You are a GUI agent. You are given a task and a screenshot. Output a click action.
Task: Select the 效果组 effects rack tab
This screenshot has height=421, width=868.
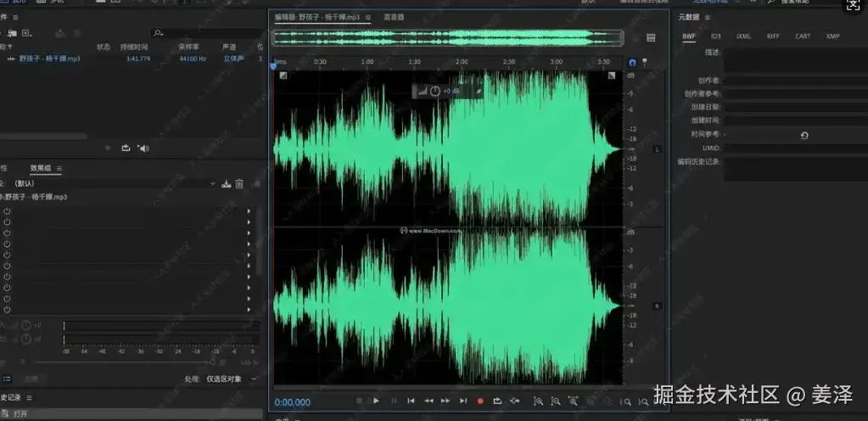tap(41, 168)
